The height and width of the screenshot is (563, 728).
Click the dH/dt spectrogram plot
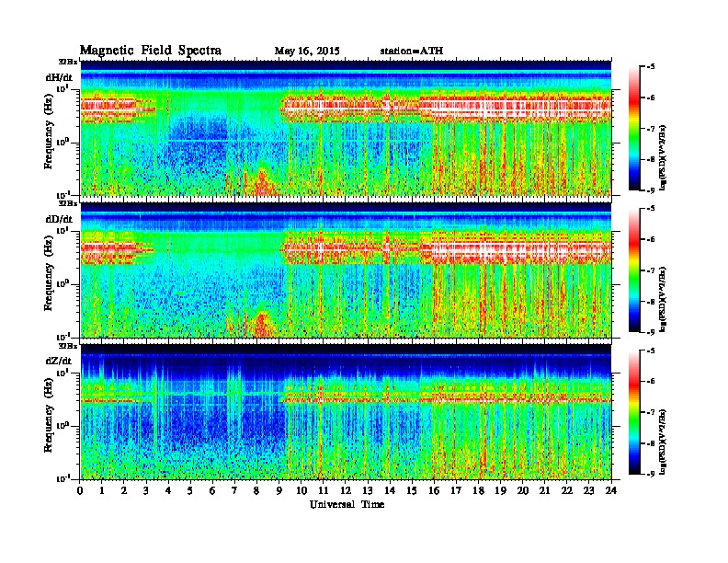coord(346,128)
